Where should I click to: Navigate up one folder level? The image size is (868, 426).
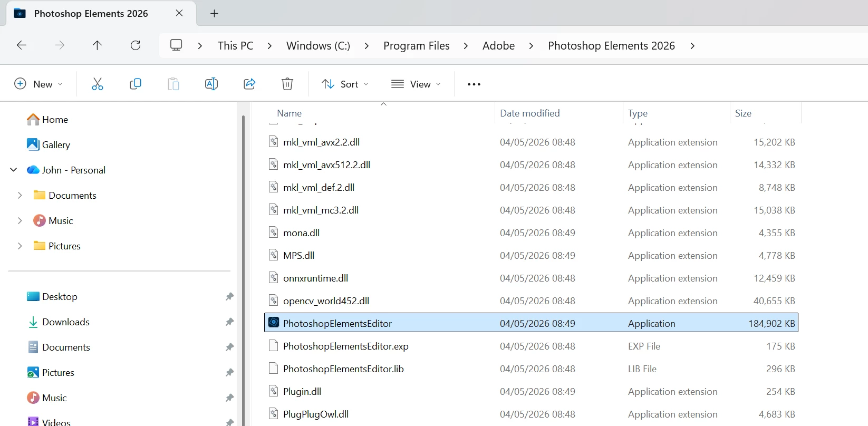(97, 45)
